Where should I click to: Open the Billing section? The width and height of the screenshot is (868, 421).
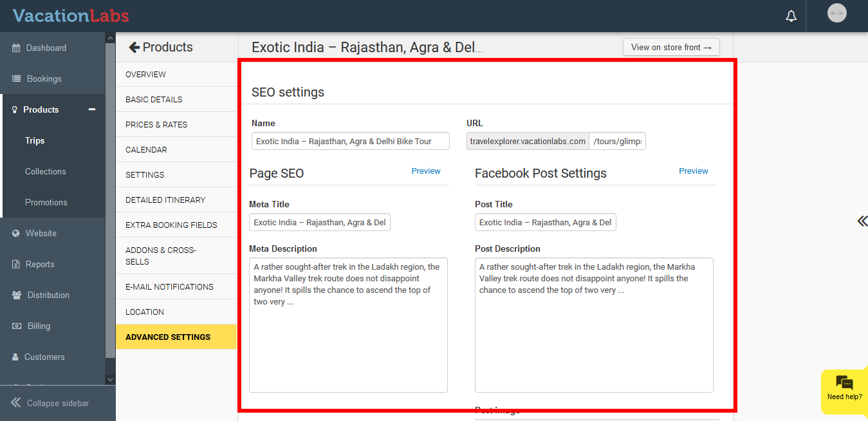coord(38,326)
